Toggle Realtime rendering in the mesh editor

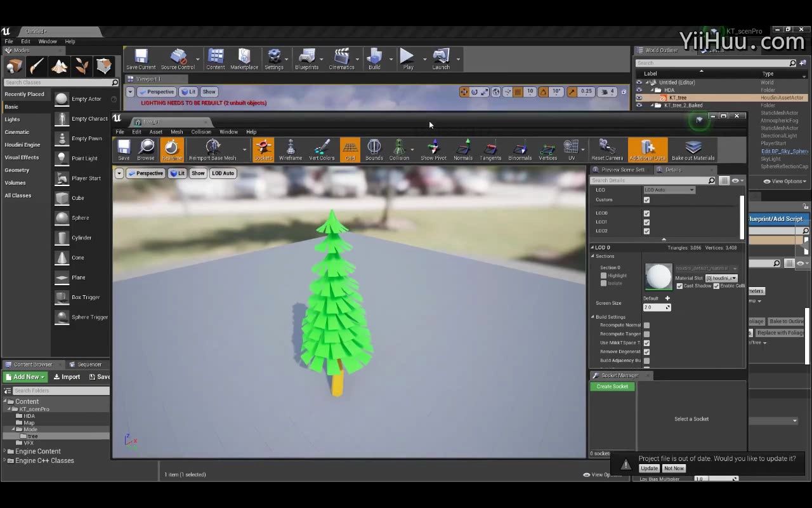click(x=172, y=150)
